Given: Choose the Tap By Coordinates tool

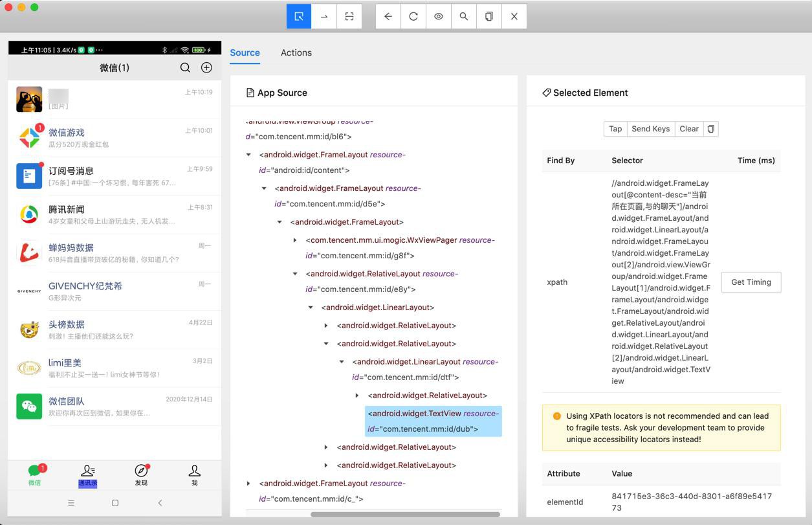Looking at the screenshot, I should click(349, 16).
